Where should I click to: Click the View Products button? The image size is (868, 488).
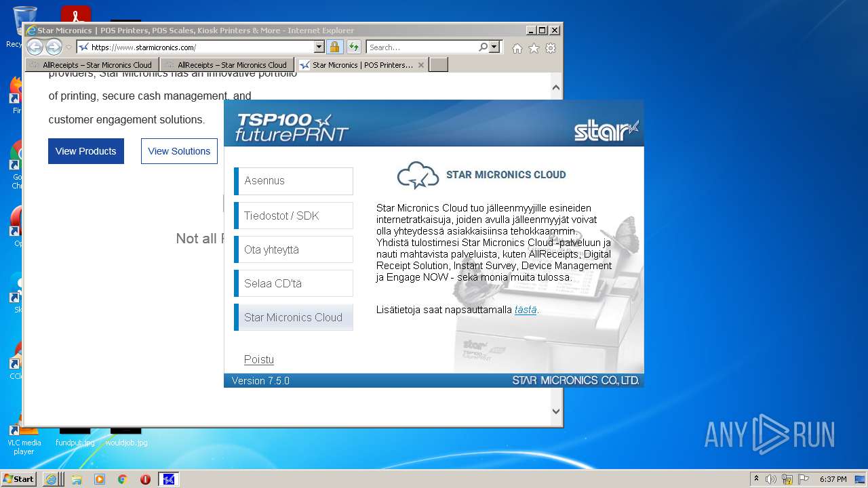pos(86,151)
